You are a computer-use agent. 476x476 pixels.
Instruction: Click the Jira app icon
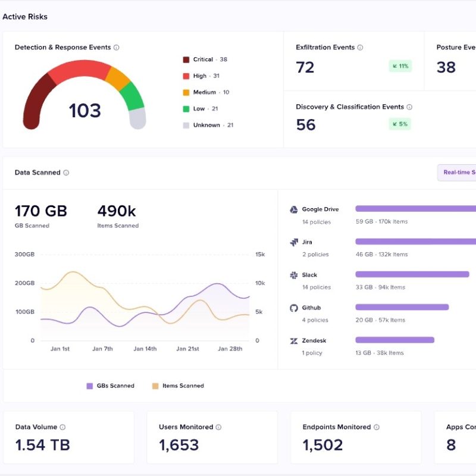point(293,242)
